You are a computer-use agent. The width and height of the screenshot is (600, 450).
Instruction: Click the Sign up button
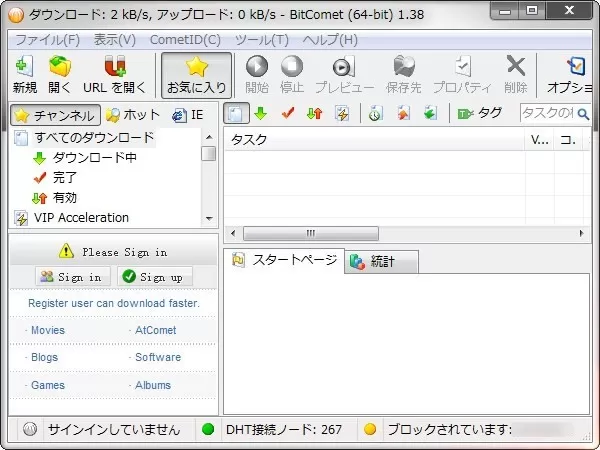pyautogui.click(x=155, y=277)
